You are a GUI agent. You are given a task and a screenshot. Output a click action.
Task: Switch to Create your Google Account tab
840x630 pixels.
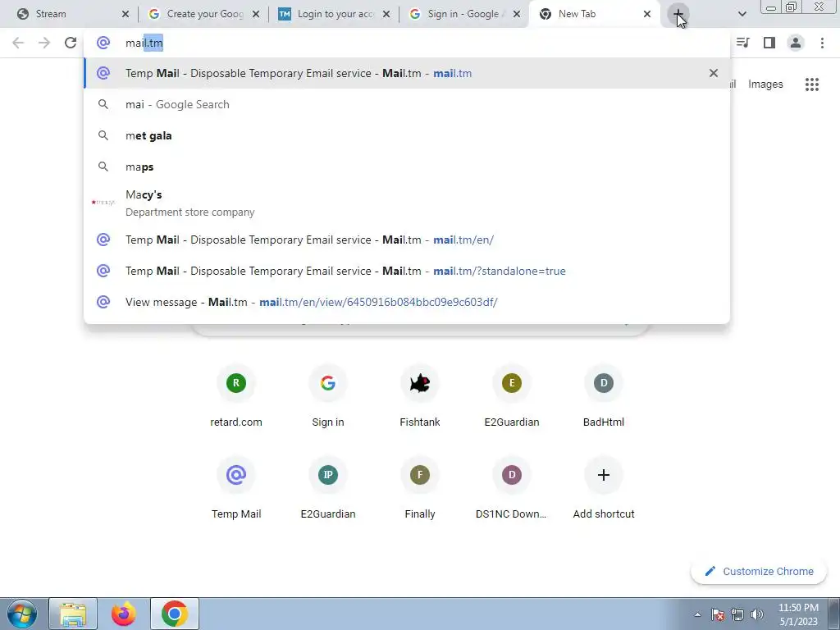[203, 14]
